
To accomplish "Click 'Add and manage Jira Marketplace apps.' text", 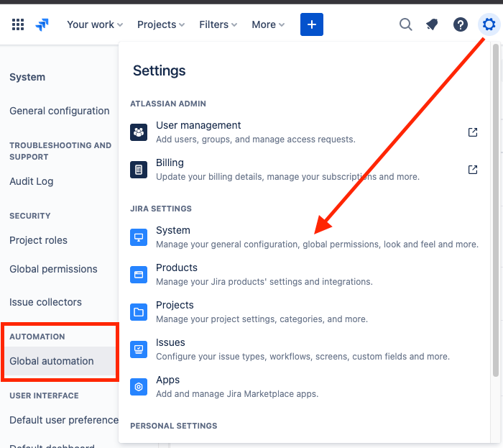I will 237,394.
